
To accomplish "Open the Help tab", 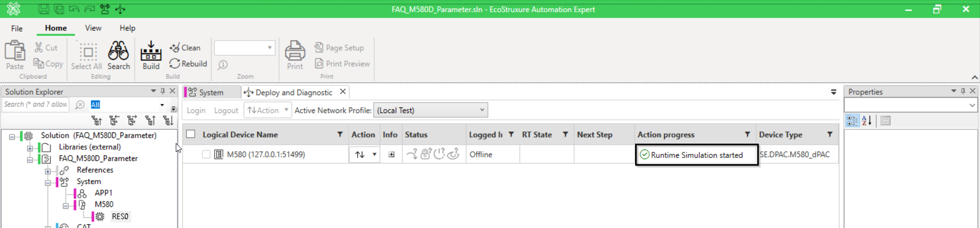I will (x=127, y=28).
